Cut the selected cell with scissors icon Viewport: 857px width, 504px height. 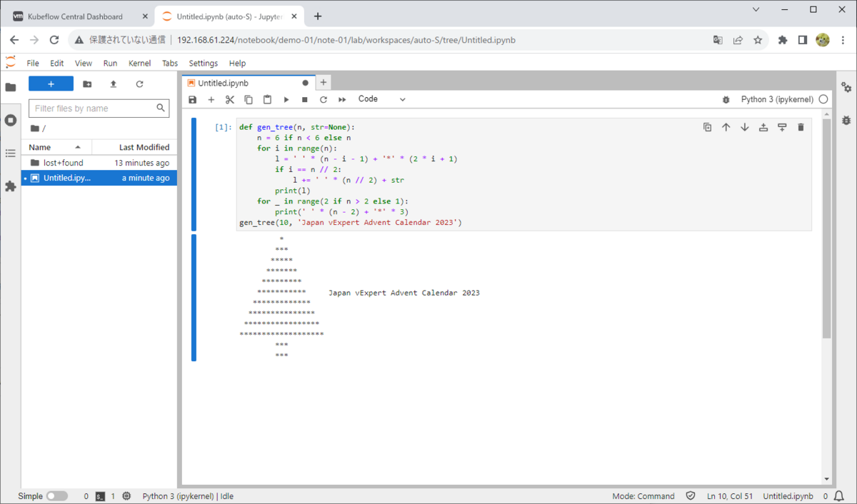230,100
